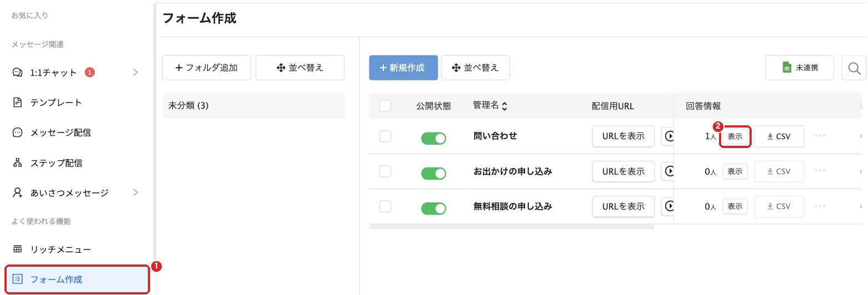Click the magnifier search icon
Image resolution: width=868 pixels, height=295 pixels.
click(854, 68)
